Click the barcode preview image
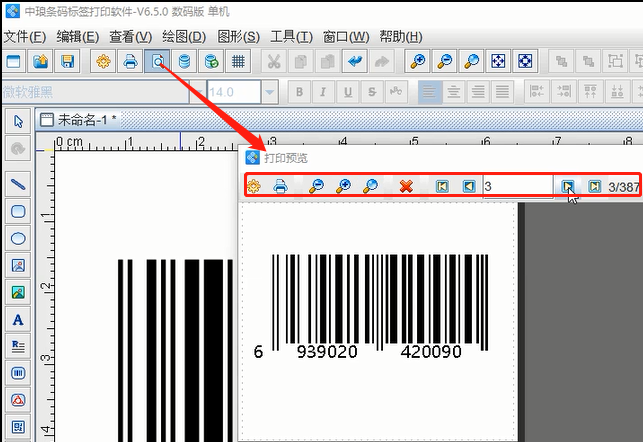Screen dimensions: 643x442 pos(371,308)
